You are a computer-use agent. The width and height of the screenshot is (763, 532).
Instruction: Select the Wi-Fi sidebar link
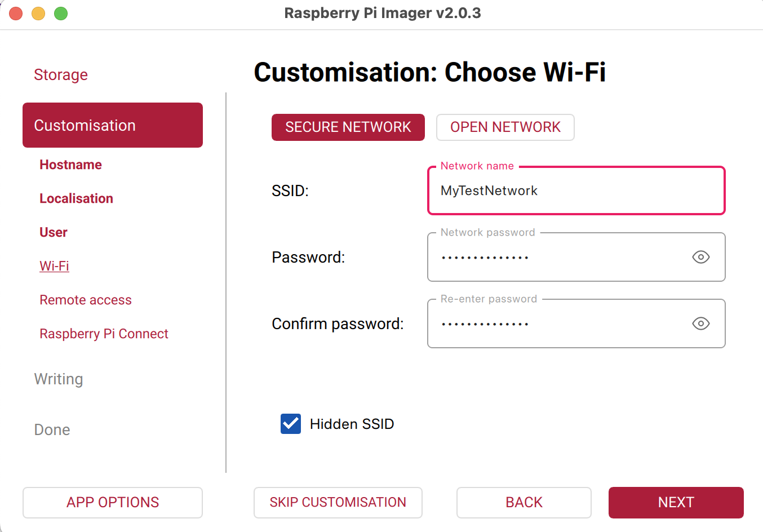[54, 266]
